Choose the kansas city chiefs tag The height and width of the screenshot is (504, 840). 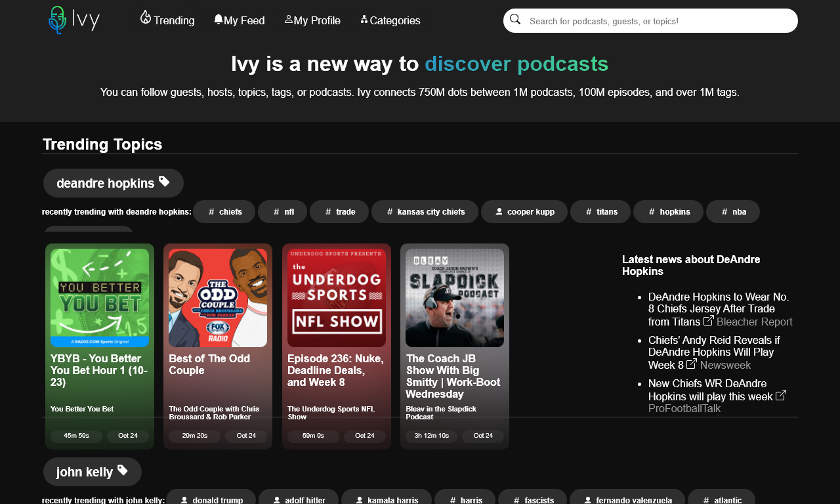tap(425, 212)
